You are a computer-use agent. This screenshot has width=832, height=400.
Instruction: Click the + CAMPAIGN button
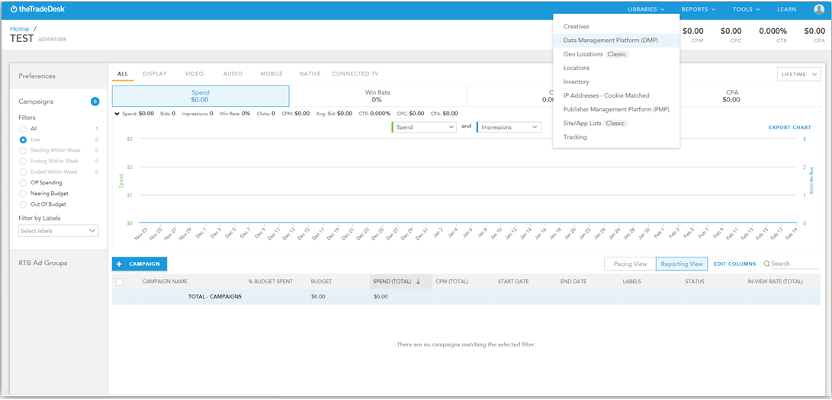point(140,264)
